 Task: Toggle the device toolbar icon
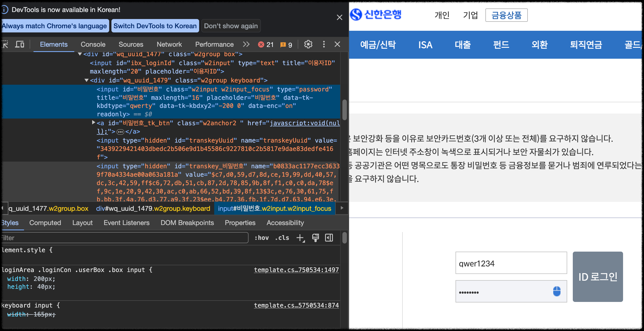(x=20, y=44)
